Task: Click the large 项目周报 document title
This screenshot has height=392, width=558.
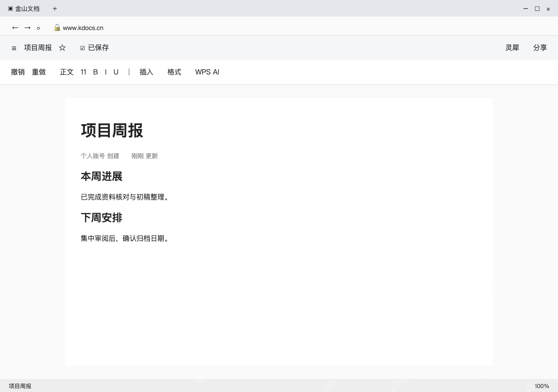Action: click(x=112, y=130)
